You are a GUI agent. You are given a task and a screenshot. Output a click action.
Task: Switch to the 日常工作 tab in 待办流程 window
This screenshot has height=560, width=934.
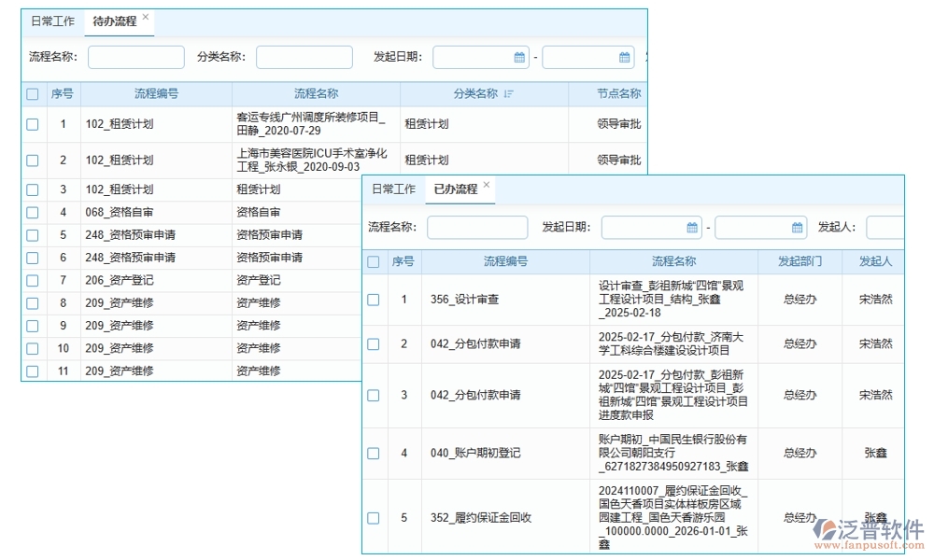coord(51,21)
